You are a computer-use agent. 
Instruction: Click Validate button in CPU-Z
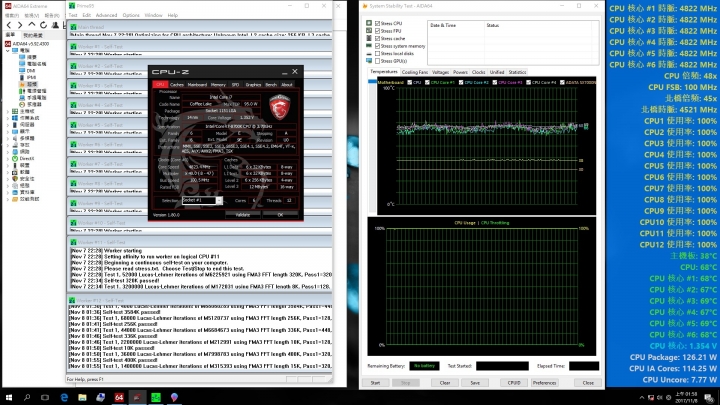(x=243, y=215)
